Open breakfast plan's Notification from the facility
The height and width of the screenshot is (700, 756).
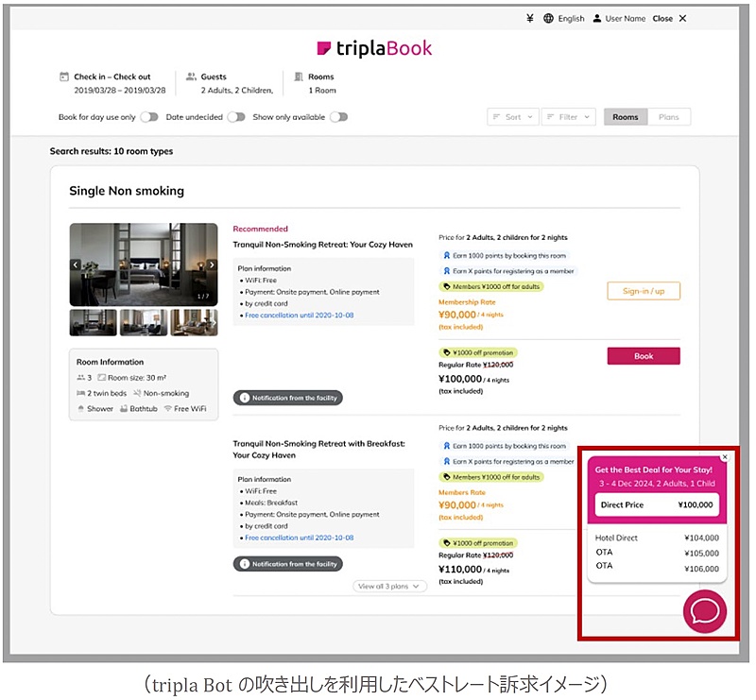pos(288,564)
